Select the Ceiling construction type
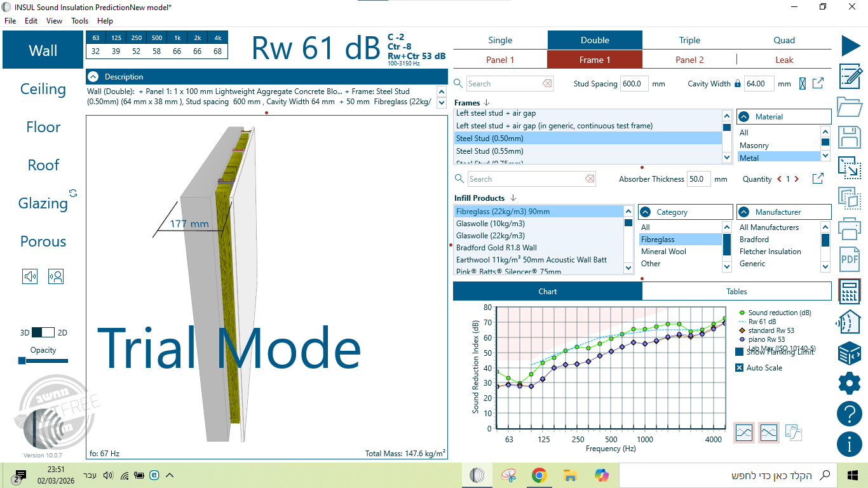This screenshot has width=868, height=488. tap(43, 89)
